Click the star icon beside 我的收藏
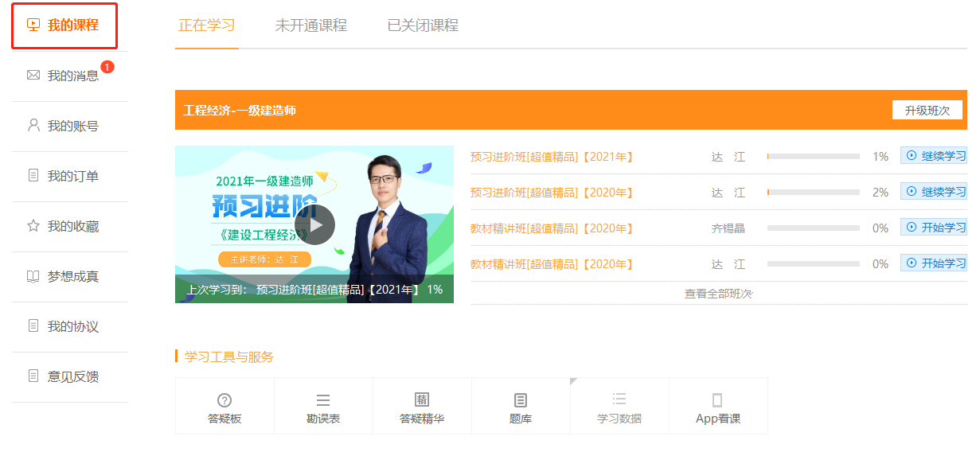Image resolution: width=980 pixels, height=452 pixels. coord(33,226)
